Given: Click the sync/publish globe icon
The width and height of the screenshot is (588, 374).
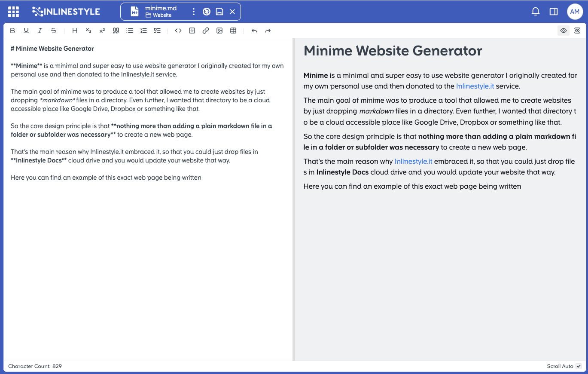Looking at the screenshot, I should pos(207,12).
